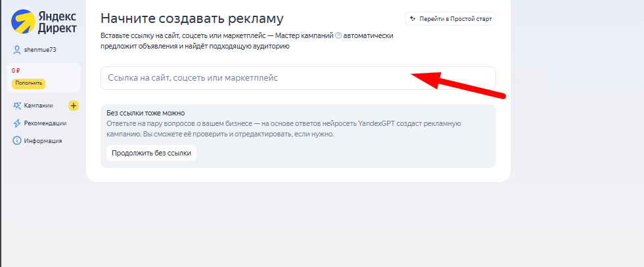
Task: Click the user avatar icon next to shenmue73
Action: pyautogui.click(x=17, y=50)
